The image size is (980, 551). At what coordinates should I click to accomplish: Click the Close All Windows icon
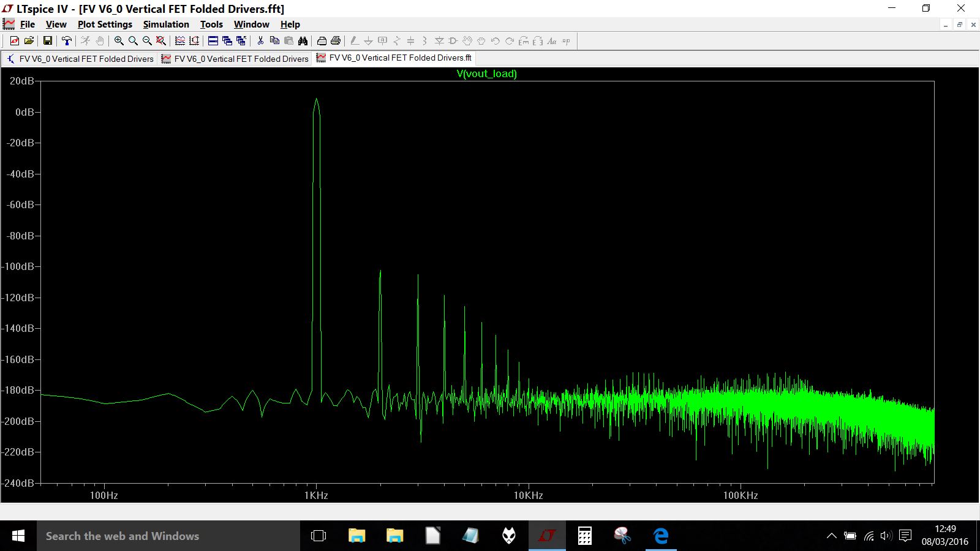(x=241, y=41)
